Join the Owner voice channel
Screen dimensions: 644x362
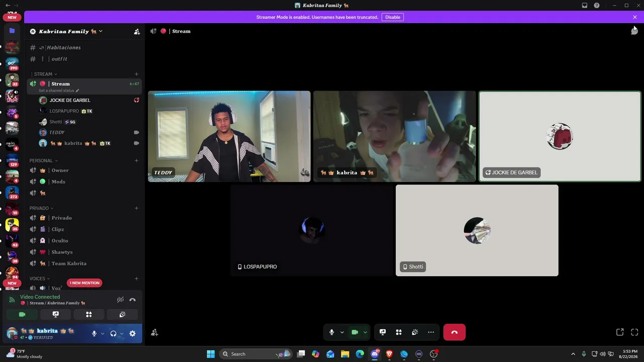tap(85, 170)
